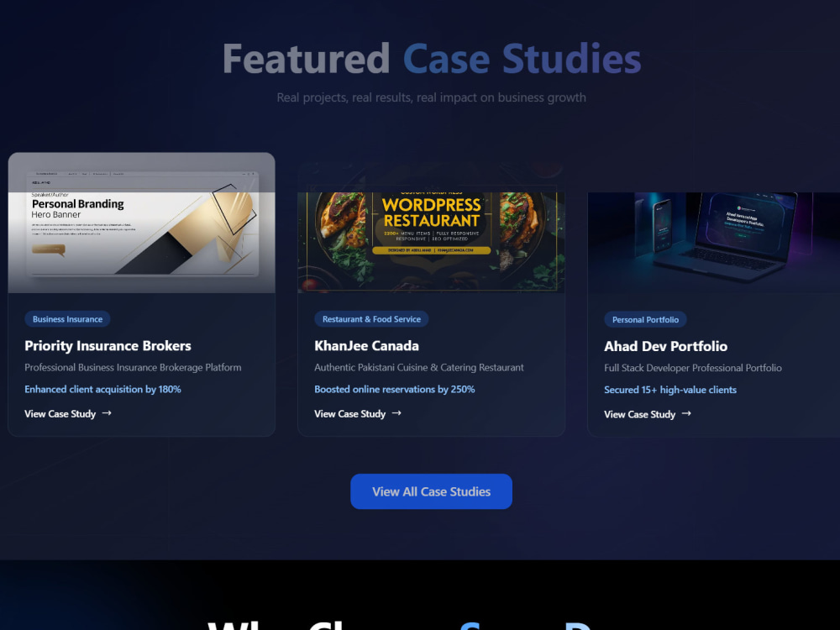View Case Study for Priority Insurance Brokers
This screenshot has width=840, height=630.
click(x=68, y=413)
